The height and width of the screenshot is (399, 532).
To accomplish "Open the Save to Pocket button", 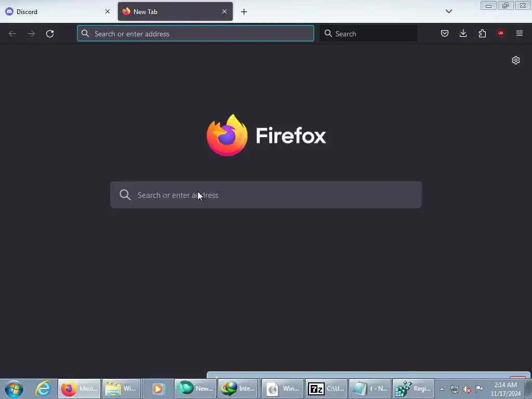I will pyautogui.click(x=445, y=33).
